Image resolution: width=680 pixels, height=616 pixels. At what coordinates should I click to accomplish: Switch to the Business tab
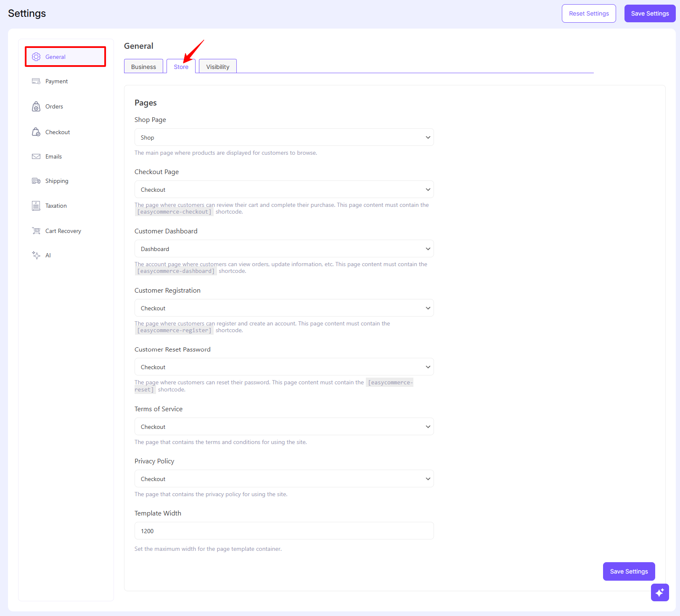coord(143,67)
